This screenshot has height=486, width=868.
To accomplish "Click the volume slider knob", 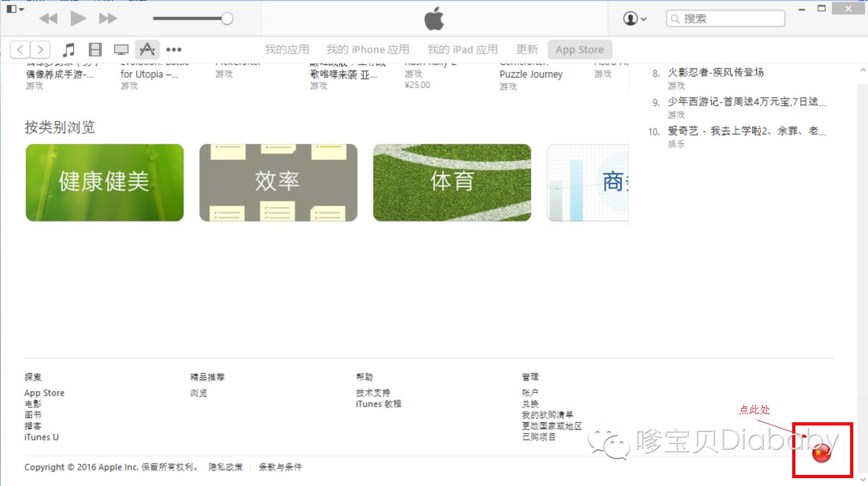I will (227, 18).
